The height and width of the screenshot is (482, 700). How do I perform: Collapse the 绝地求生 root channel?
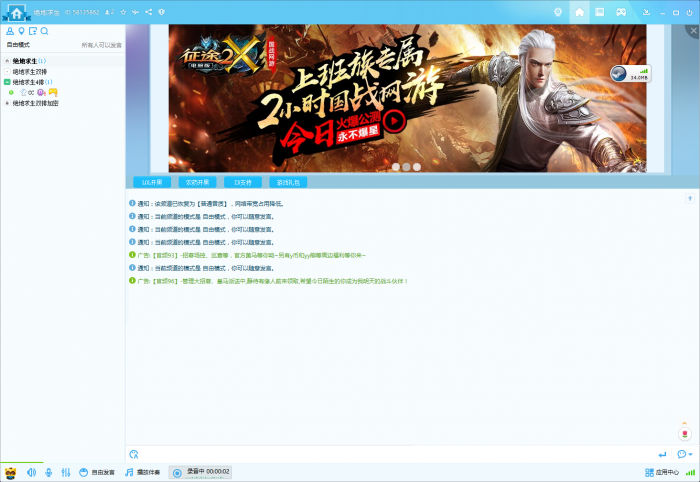click(x=7, y=61)
